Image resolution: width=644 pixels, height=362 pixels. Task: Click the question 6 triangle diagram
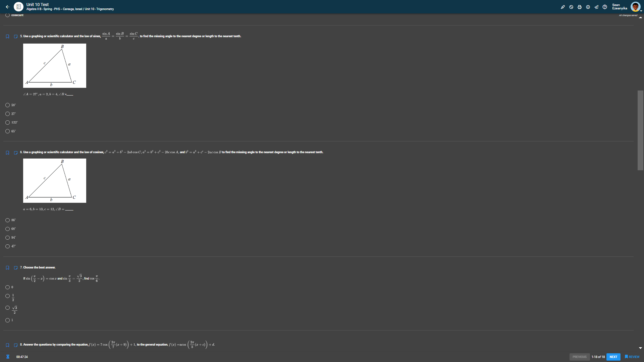point(55,181)
